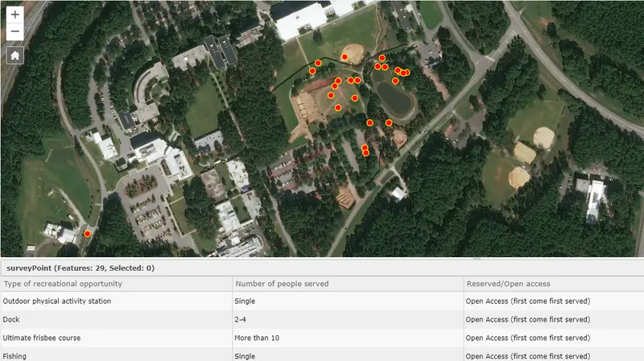The width and height of the screenshot is (644, 361).
Task: Click the More than 10 cell
Action: pos(258,338)
